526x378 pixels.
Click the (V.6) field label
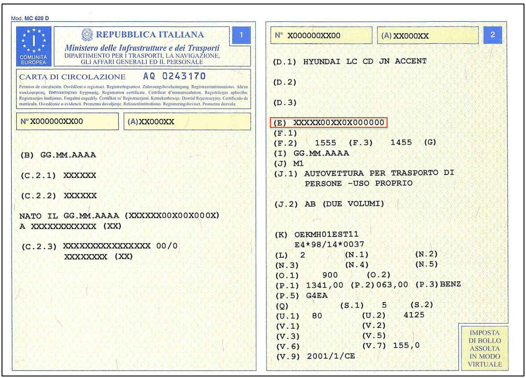tap(287, 346)
